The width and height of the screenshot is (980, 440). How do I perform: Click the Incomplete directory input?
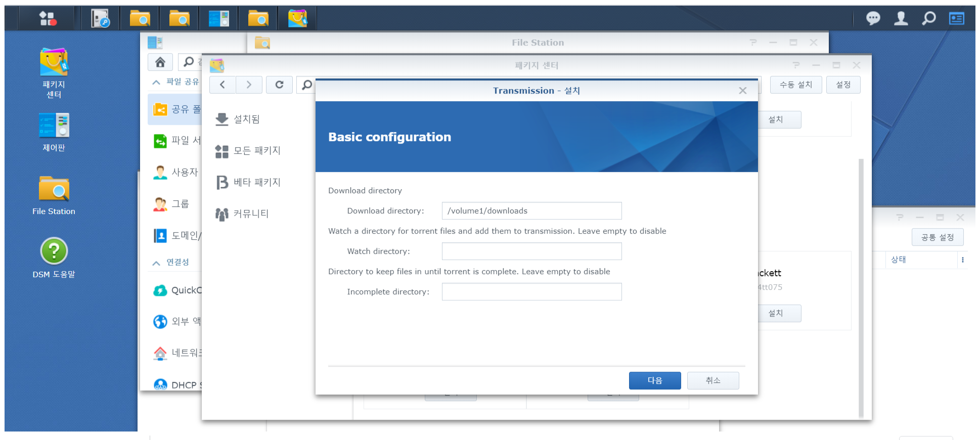531,292
